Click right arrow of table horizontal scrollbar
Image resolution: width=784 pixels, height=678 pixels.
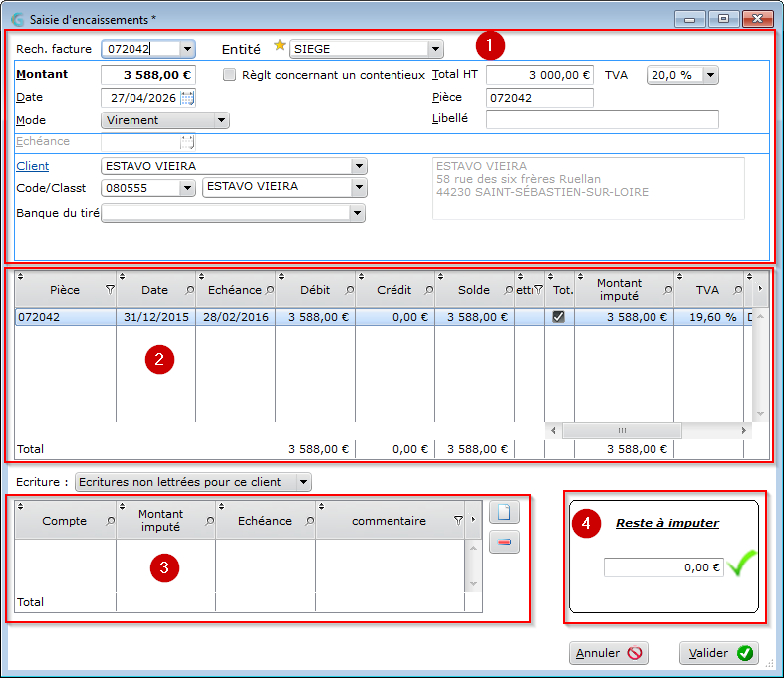coord(743,431)
